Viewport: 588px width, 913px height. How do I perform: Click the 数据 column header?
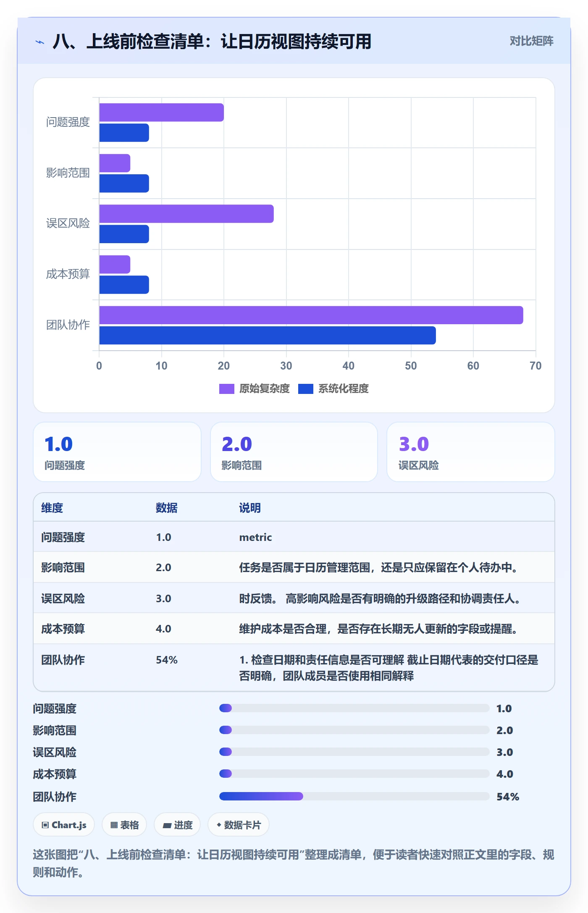click(167, 508)
